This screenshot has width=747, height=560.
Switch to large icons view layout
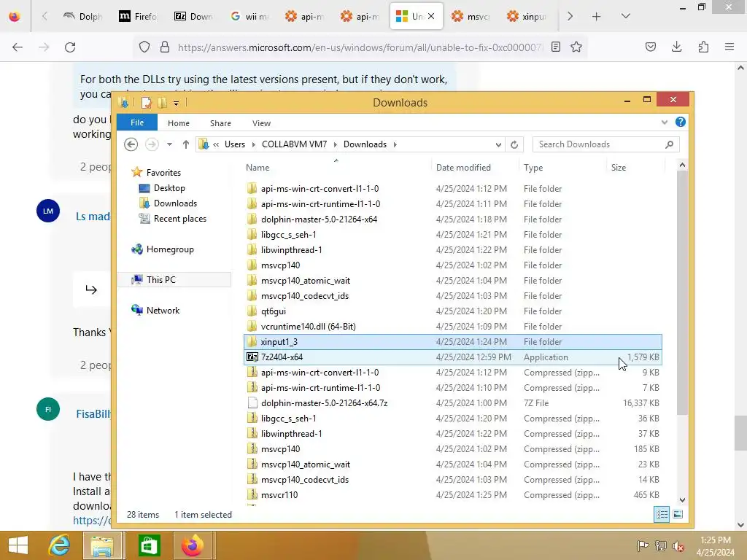678,514
